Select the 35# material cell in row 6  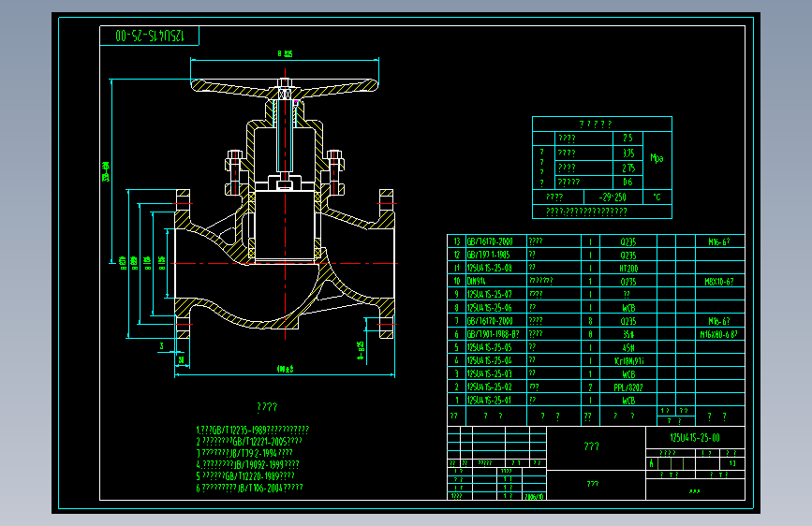628,334
